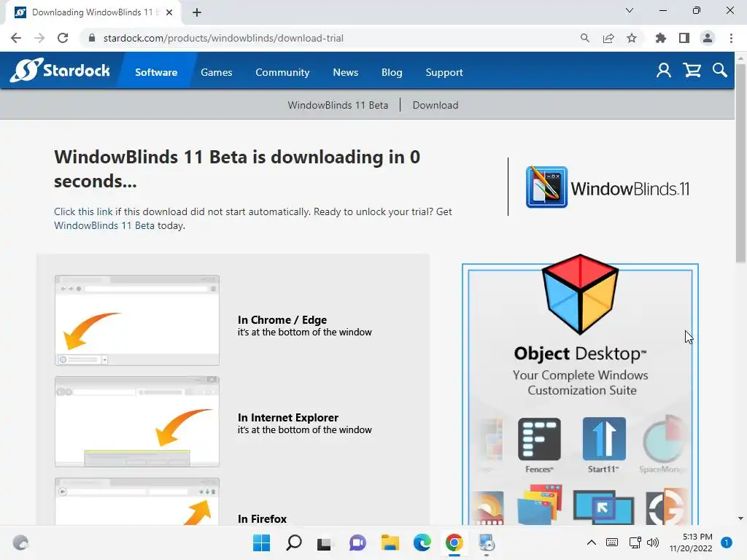
Task: Expand the tab search chevron
Action: pos(630,10)
